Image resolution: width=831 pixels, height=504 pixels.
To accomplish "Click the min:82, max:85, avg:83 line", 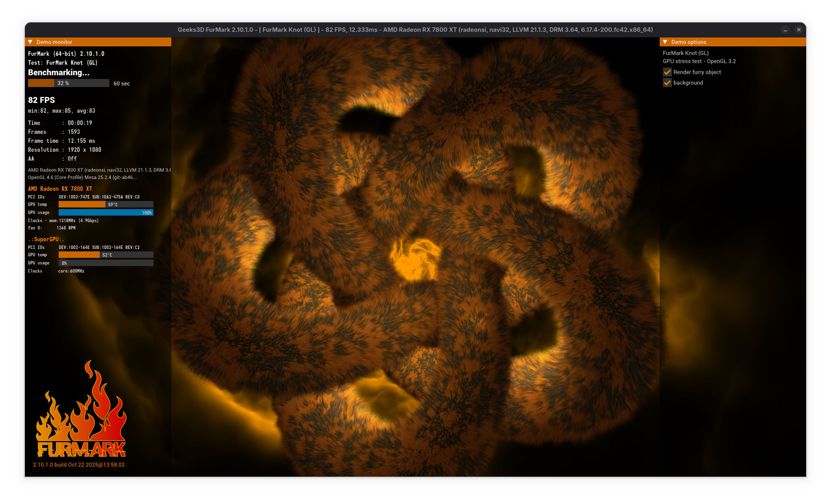I will coord(61,111).
